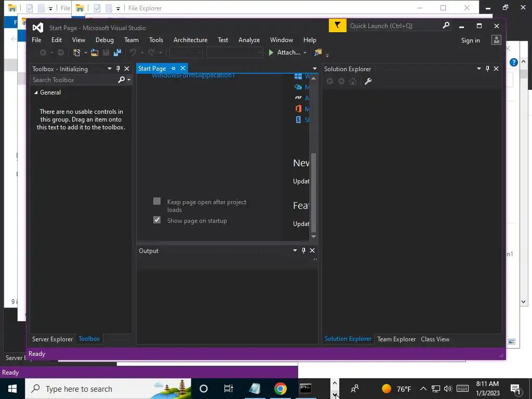Image resolution: width=532 pixels, height=399 pixels.
Task: Pin the Toolbox panel with auto-hide icon
Action: (x=118, y=69)
